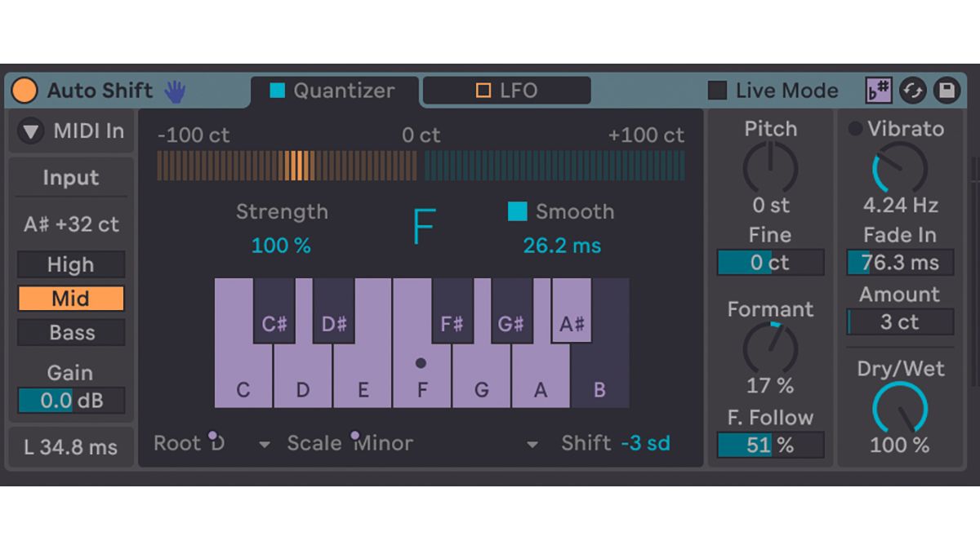Select the Bass frequency range
This screenshot has height=550, width=980.
(x=70, y=333)
